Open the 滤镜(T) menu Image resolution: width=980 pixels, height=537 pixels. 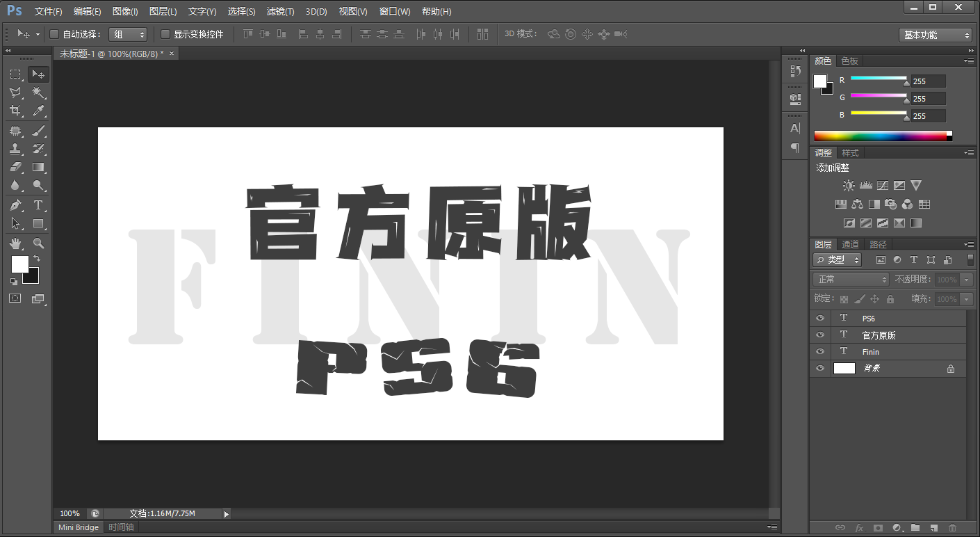280,12
